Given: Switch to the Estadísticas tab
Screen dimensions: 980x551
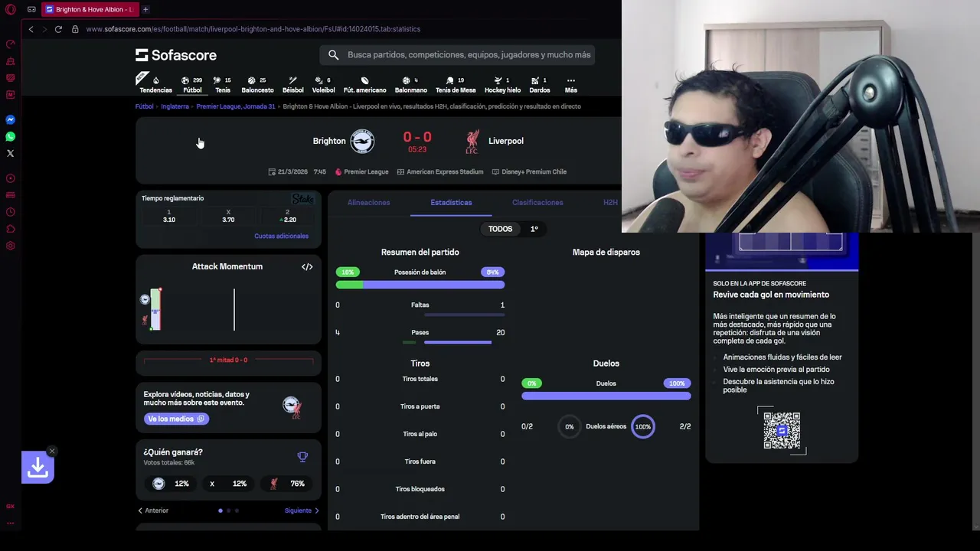Looking at the screenshot, I should pyautogui.click(x=451, y=203).
